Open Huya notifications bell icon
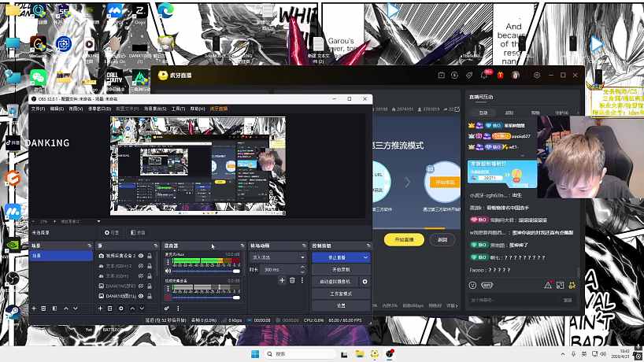The height and width of the screenshot is (362, 644). [485, 76]
